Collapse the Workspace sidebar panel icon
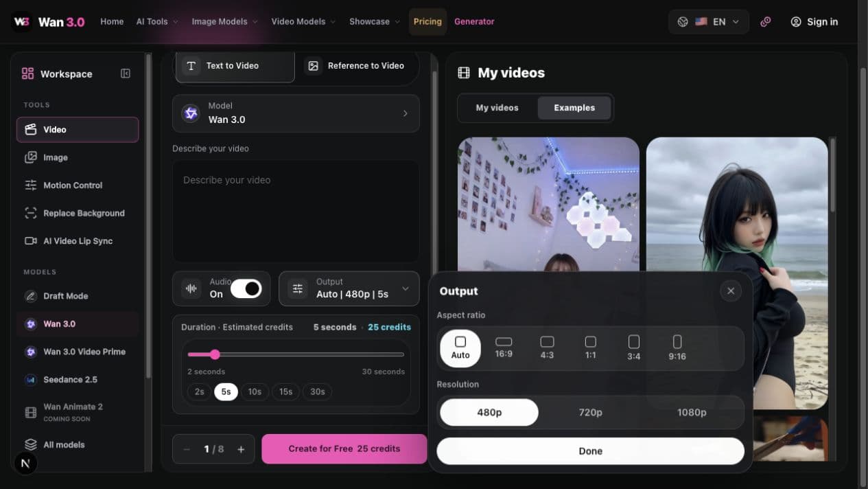 [126, 73]
